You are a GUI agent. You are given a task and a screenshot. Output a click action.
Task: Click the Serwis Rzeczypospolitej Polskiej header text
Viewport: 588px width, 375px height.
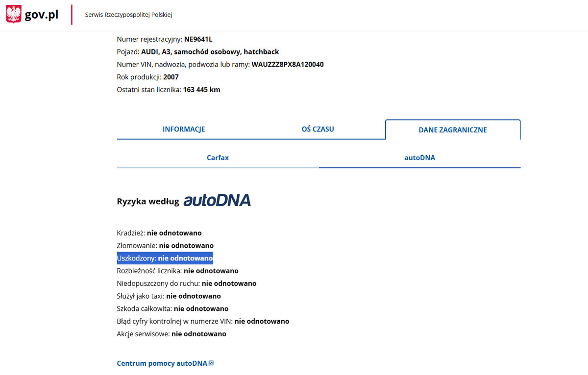(x=128, y=15)
